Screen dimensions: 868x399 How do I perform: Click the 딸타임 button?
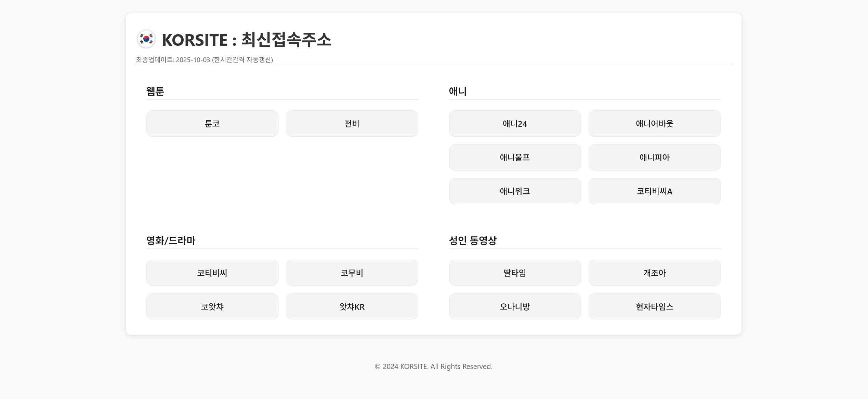pos(515,273)
